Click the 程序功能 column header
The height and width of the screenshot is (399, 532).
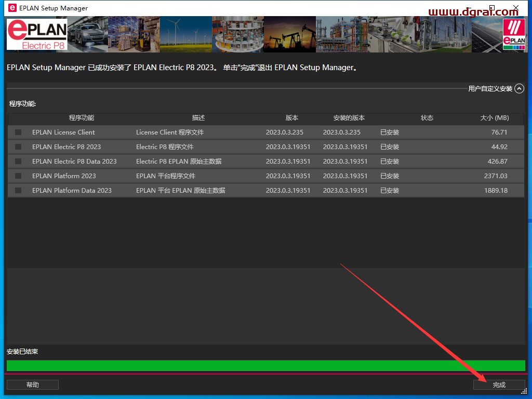coord(82,118)
